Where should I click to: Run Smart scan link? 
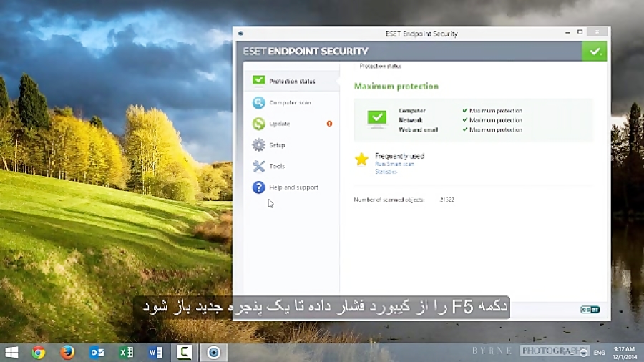tap(394, 164)
